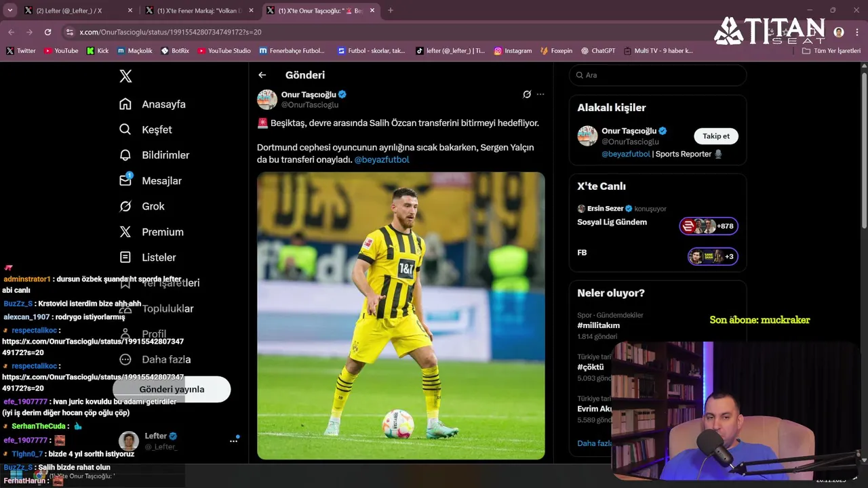This screenshot has width=868, height=488.
Task: Open the Kick bookmark
Action: [x=98, y=51]
